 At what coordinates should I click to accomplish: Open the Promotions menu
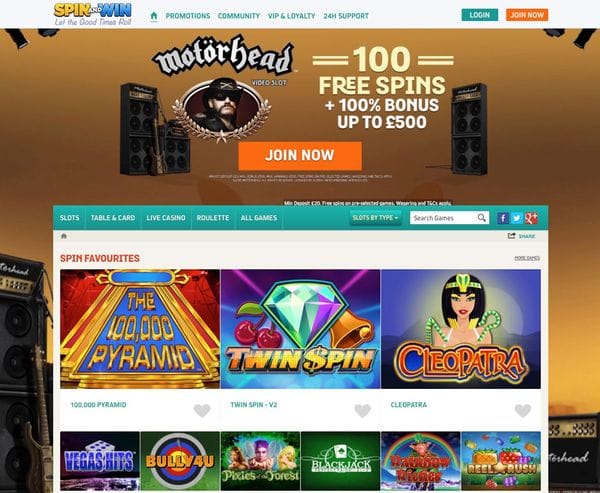pos(188,16)
